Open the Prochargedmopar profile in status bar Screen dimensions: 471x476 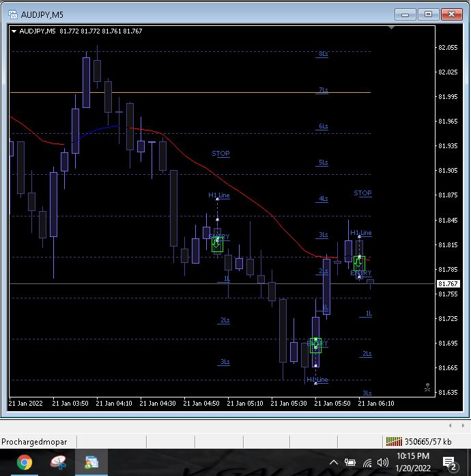pyautogui.click(x=34, y=442)
